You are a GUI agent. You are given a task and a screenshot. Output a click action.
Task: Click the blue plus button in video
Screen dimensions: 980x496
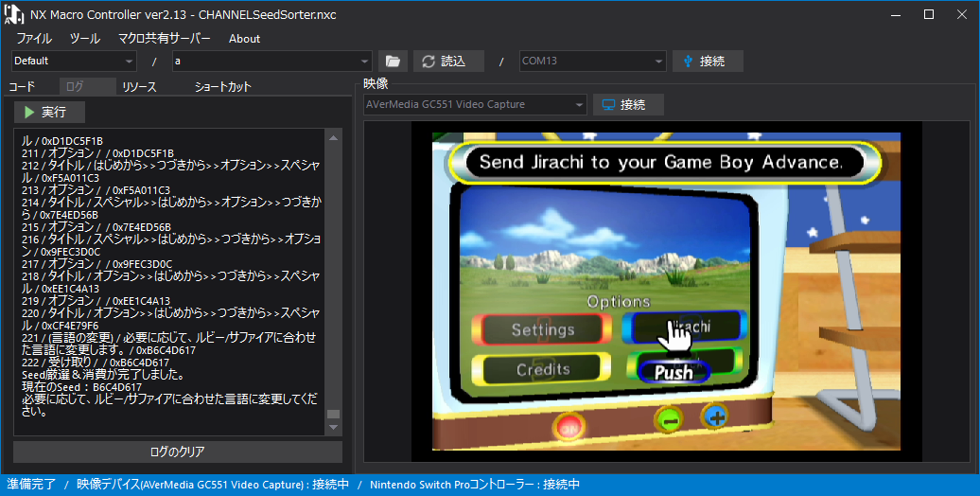tap(716, 416)
